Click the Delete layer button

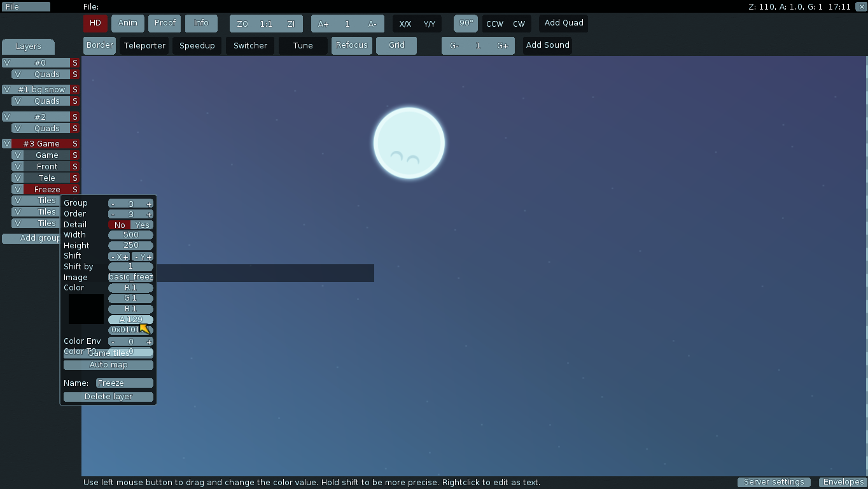(108, 397)
